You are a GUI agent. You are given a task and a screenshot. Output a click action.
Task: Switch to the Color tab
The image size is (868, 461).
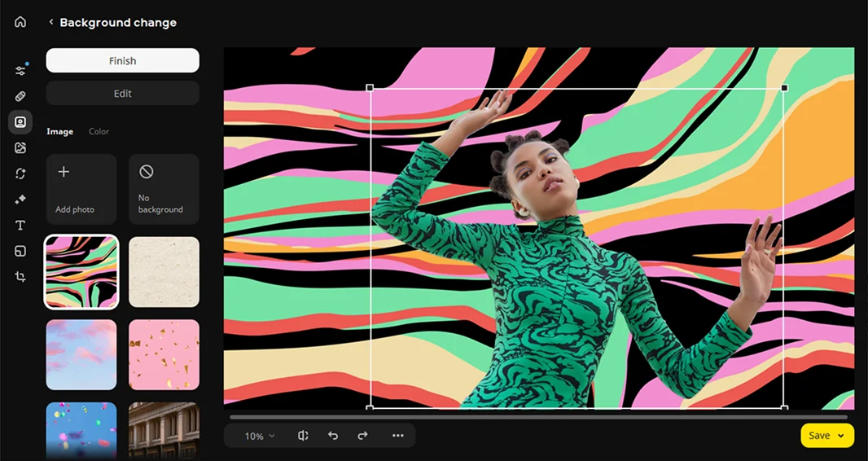tap(99, 132)
